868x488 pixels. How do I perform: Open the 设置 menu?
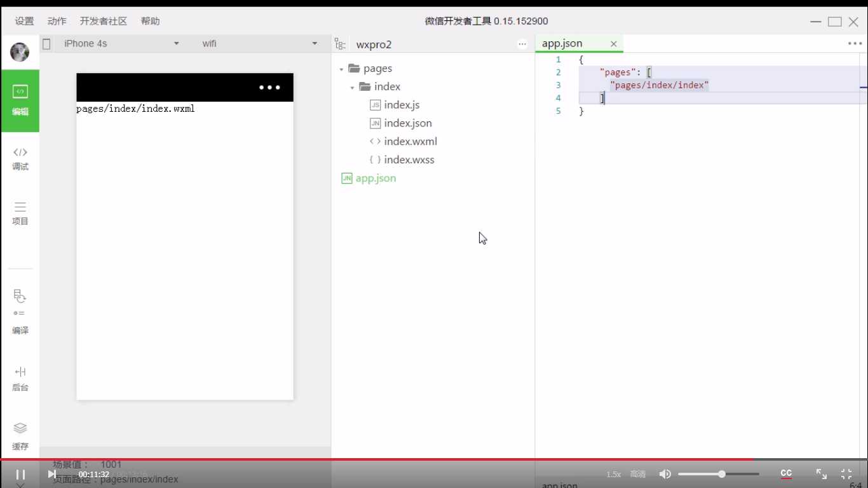pos(24,21)
